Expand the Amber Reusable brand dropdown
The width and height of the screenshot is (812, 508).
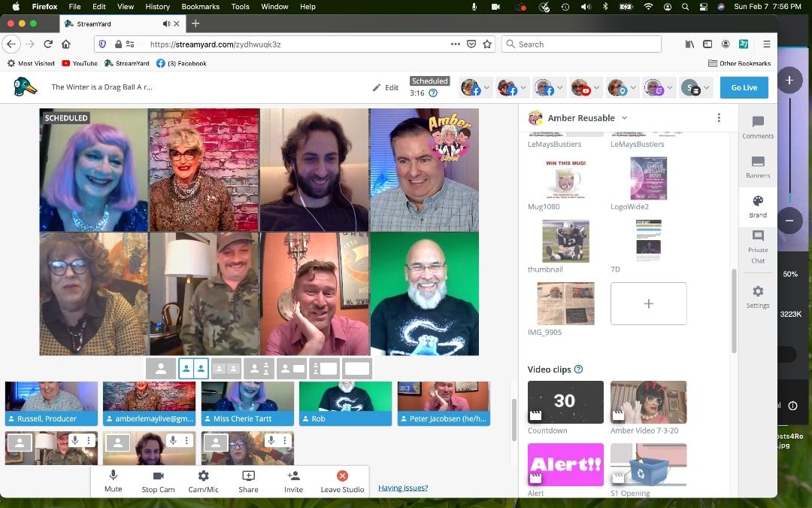coord(624,118)
